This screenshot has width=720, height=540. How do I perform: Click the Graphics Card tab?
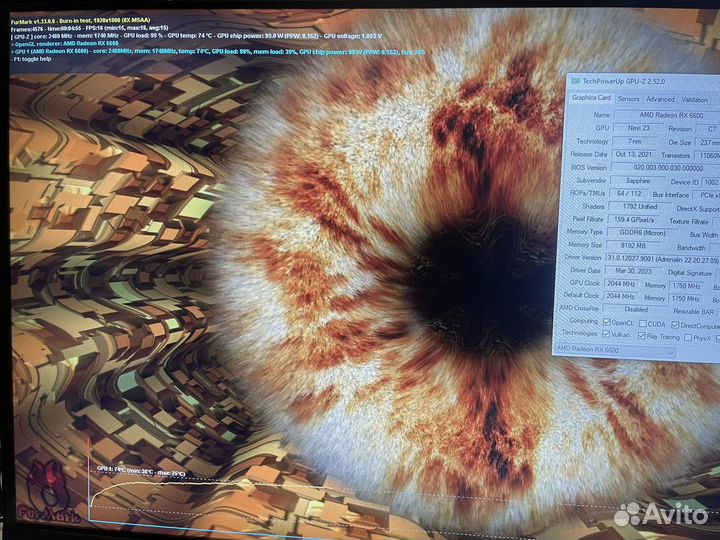click(591, 98)
